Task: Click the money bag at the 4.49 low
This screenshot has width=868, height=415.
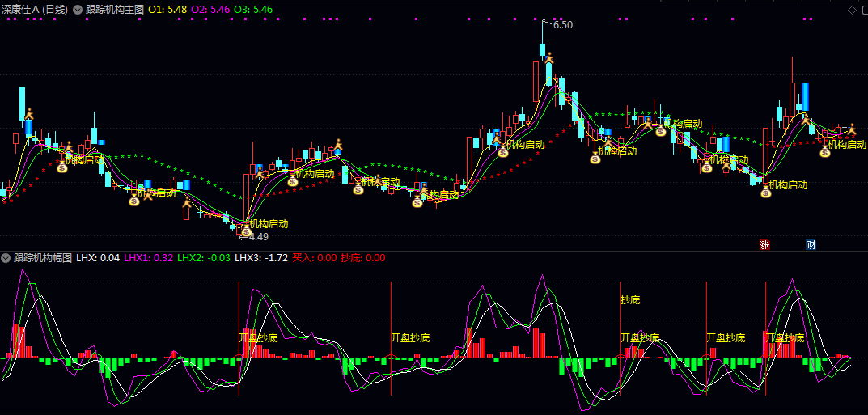Action: 246,231
